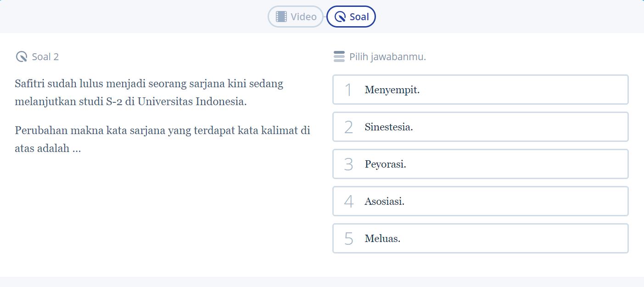Select answer Sinestesia
This screenshot has width=644, height=287.
tap(480, 127)
